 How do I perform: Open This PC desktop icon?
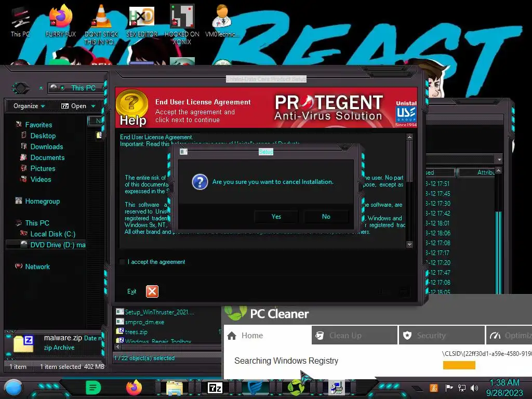click(20, 22)
